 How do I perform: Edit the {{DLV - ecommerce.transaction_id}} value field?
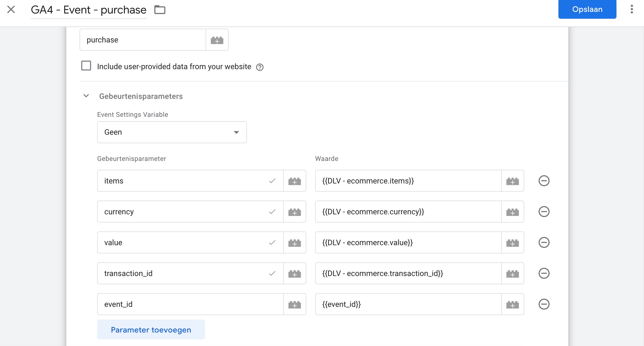408,274
